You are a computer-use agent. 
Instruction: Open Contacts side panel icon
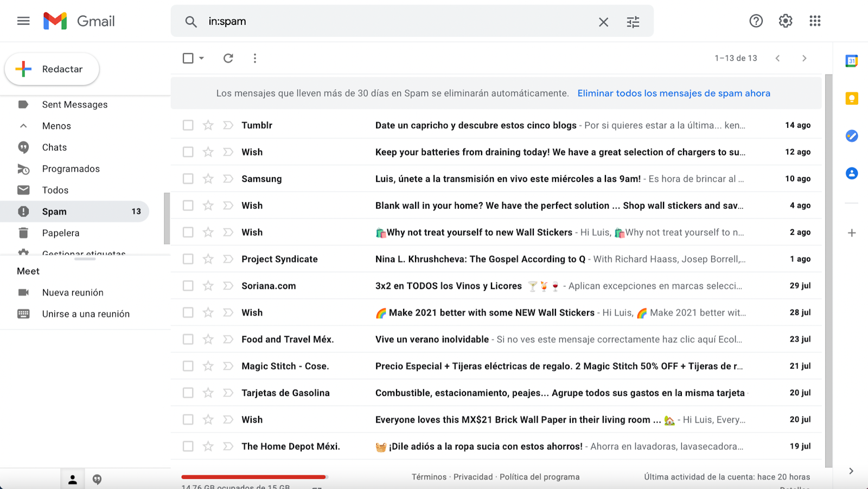click(852, 173)
